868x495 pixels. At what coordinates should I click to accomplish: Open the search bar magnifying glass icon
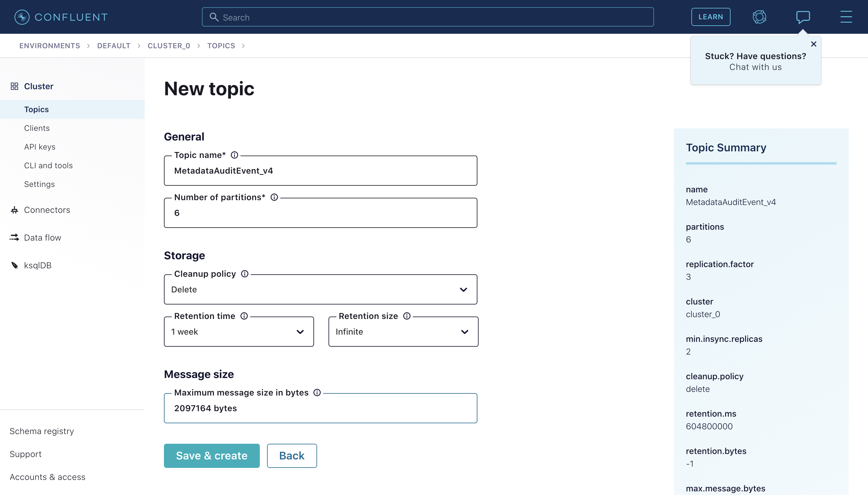coord(214,17)
